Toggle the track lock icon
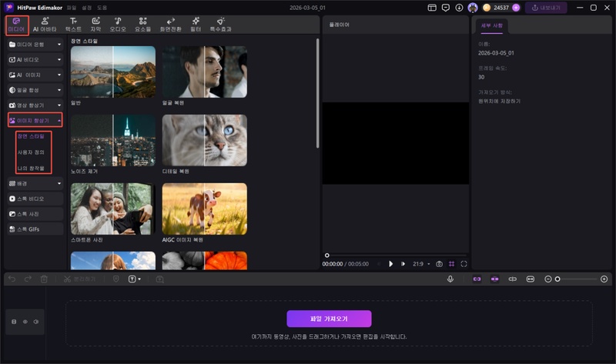 click(15, 321)
